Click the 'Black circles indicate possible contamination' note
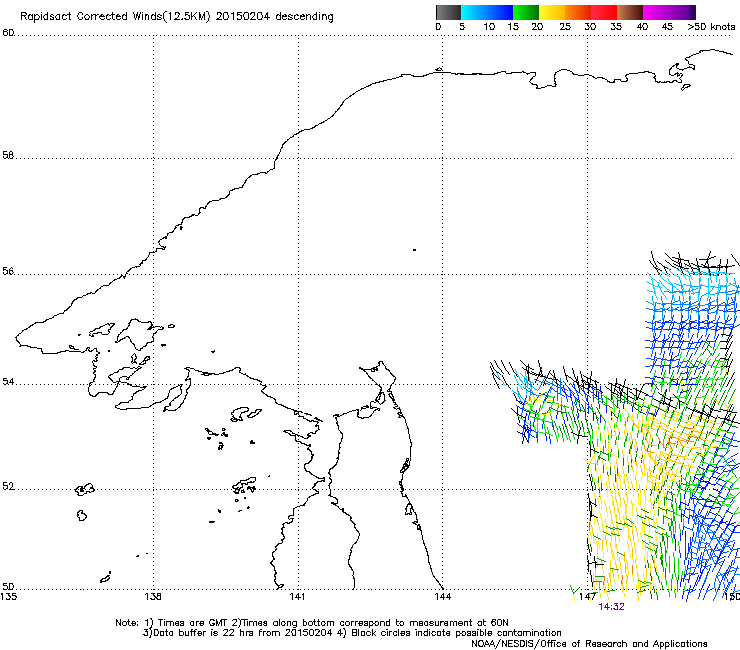Screen dimensions: 740x650 (456, 633)
